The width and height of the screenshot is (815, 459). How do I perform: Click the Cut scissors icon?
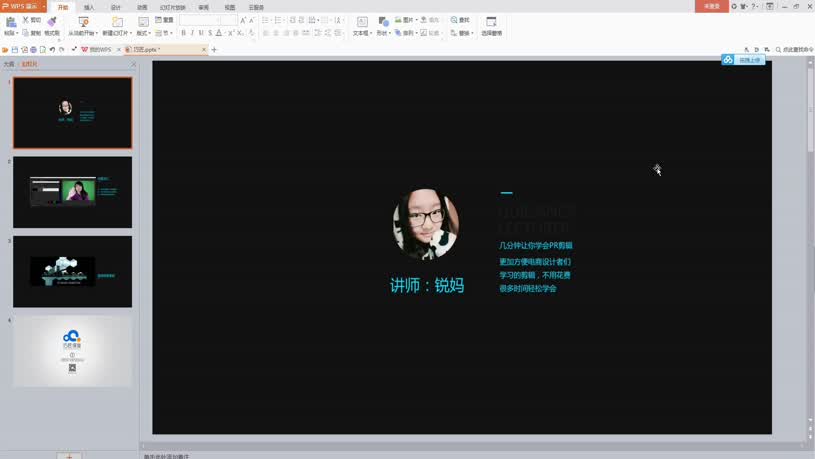click(25, 20)
